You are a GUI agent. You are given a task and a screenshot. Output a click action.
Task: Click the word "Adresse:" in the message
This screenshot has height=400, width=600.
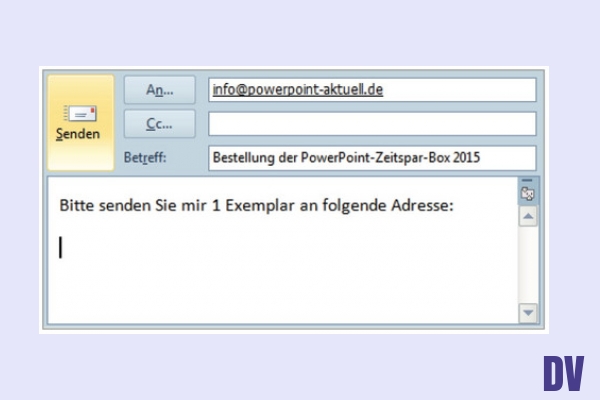[x=423, y=206]
